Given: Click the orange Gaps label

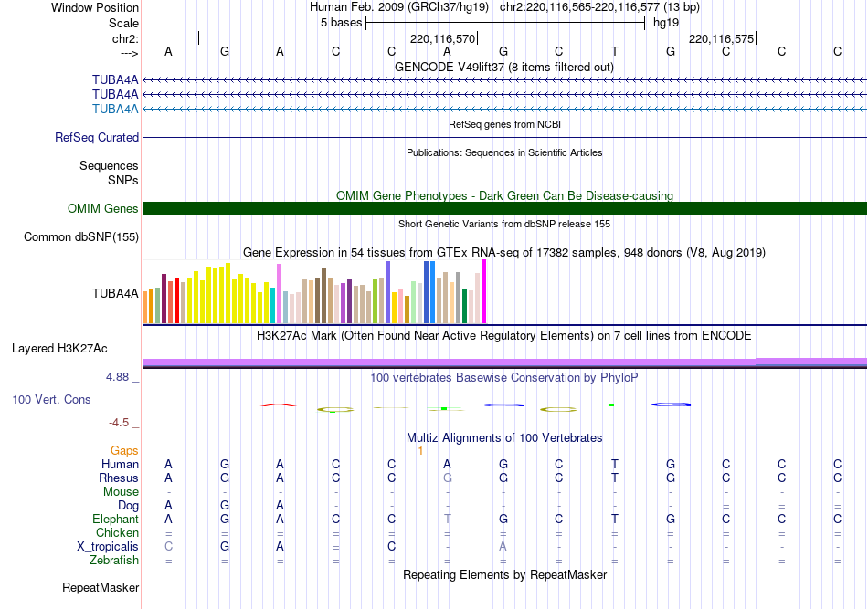Looking at the screenshot, I should pyautogui.click(x=124, y=451).
